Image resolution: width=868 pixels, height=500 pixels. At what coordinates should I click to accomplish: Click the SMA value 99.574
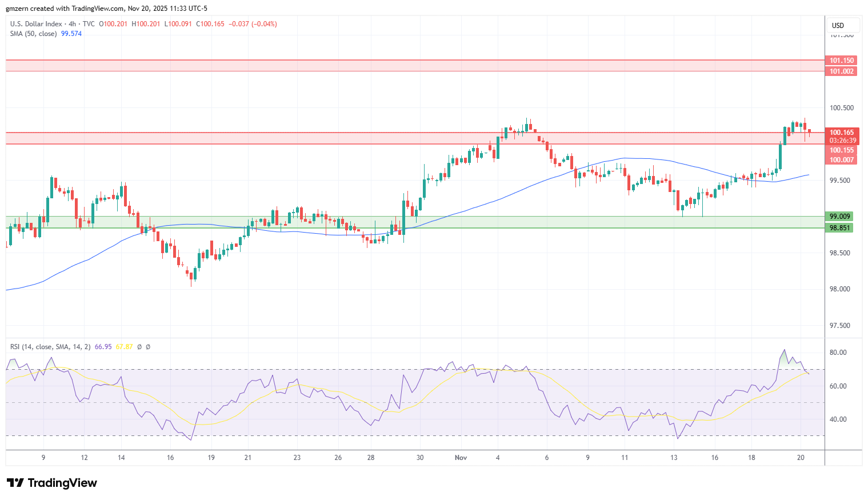pos(71,34)
